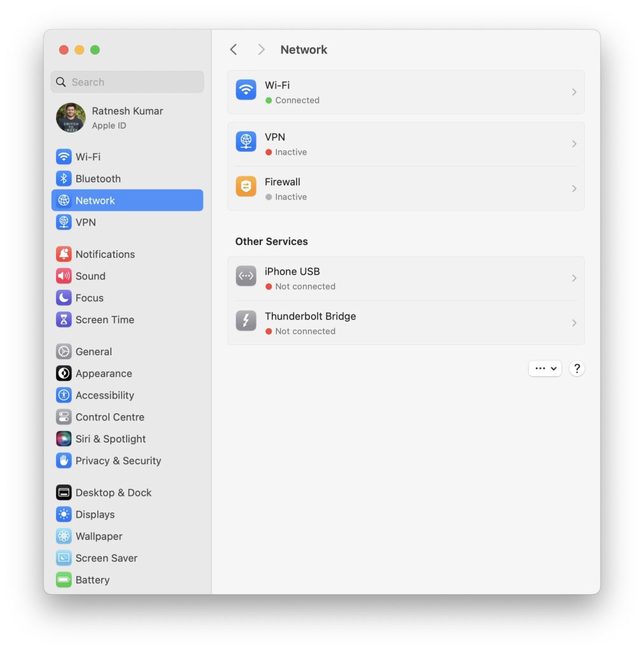
Task: Select Control Centre label in sidebar
Action: tap(110, 417)
